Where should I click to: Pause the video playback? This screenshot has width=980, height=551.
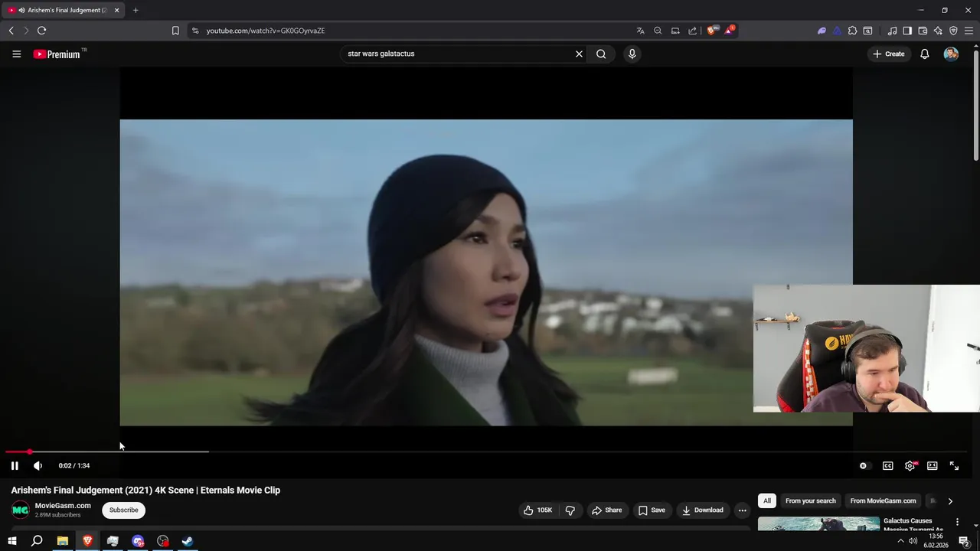tap(15, 465)
